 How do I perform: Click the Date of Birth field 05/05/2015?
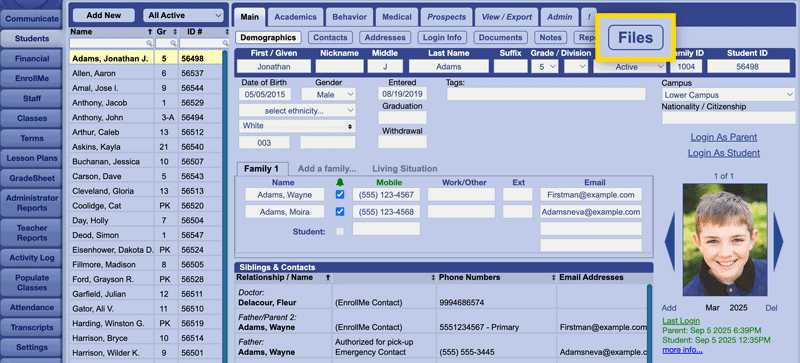coord(265,94)
